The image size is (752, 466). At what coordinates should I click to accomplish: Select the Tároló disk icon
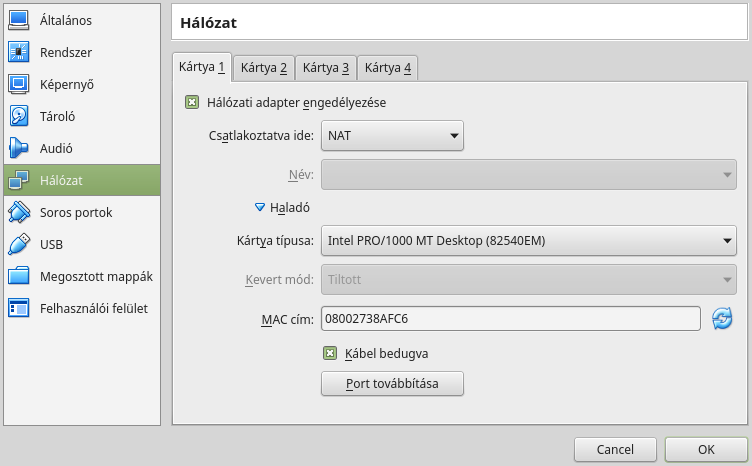tap(19, 116)
